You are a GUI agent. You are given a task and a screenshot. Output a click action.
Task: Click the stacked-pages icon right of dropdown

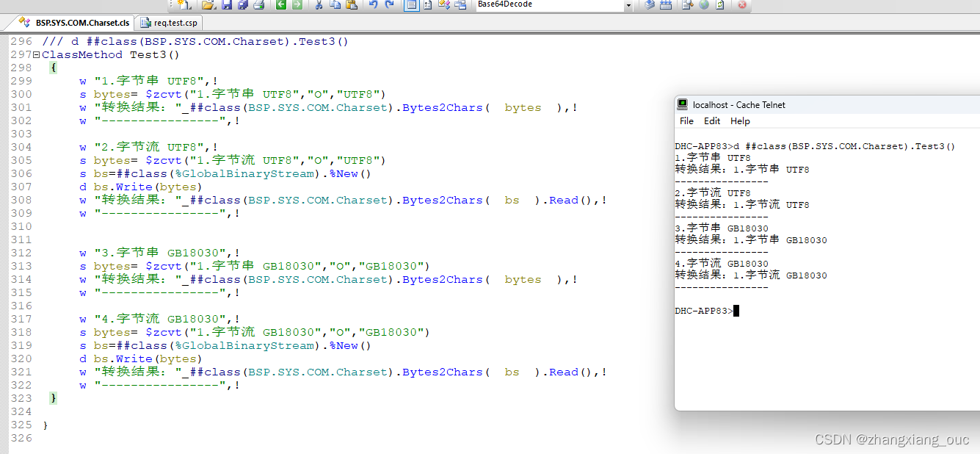(x=650, y=4)
